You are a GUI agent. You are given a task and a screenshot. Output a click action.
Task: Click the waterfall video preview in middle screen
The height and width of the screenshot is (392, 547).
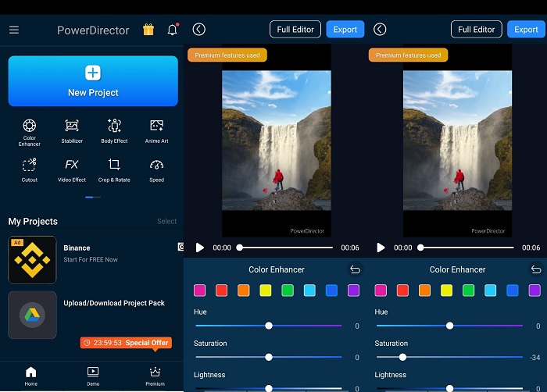(x=277, y=141)
